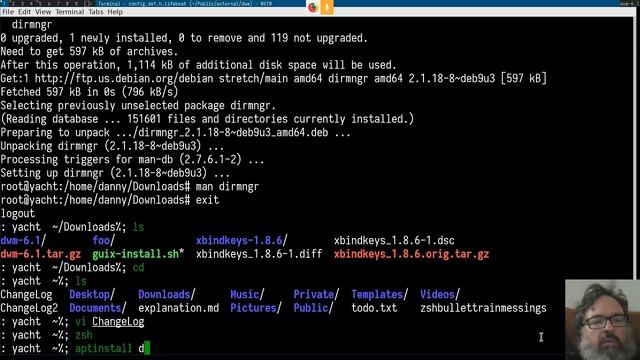Click the underlined ChangeLog in 'vi ChangeLog'
This screenshot has width=640, height=360.
coord(118,322)
